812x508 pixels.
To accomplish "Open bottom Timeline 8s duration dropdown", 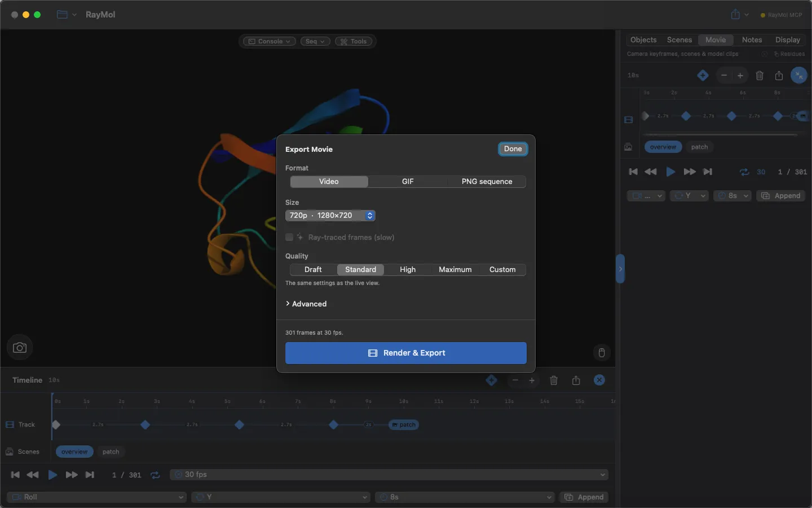I will pyautogui.click(x=465, y=497).
